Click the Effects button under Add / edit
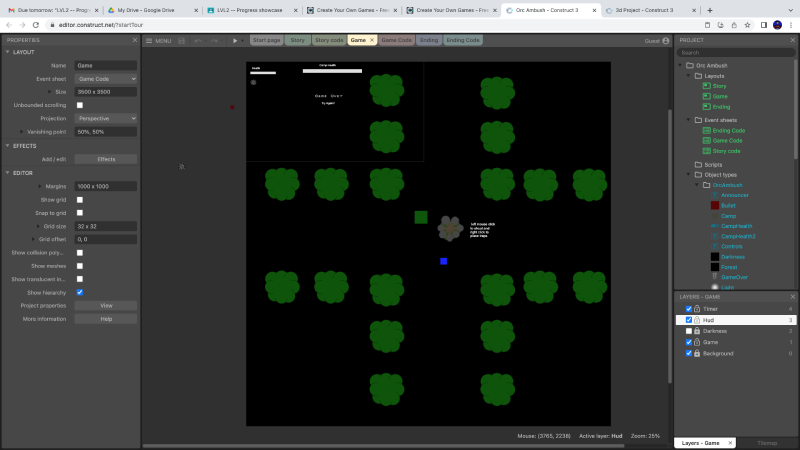 106,159
